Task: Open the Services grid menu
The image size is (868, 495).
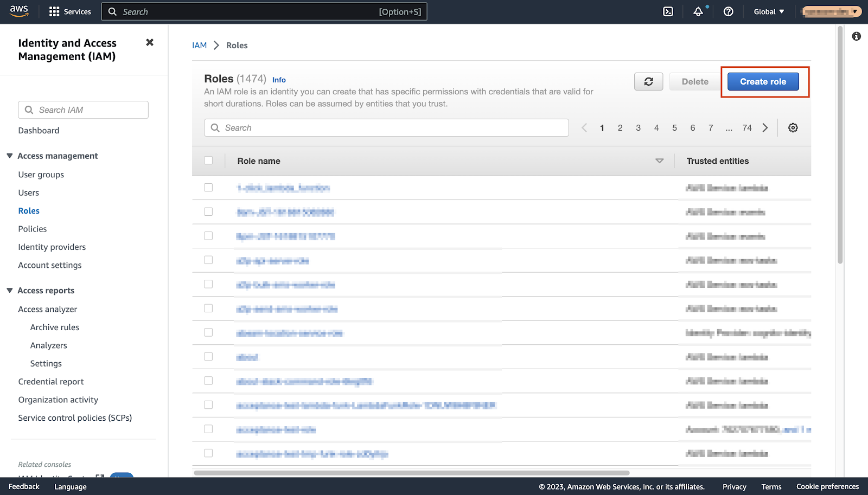Action: click(x=70, y=11)
